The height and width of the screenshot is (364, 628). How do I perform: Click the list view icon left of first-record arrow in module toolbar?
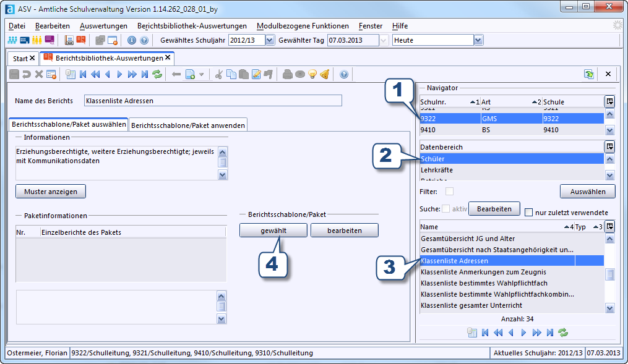71,74
